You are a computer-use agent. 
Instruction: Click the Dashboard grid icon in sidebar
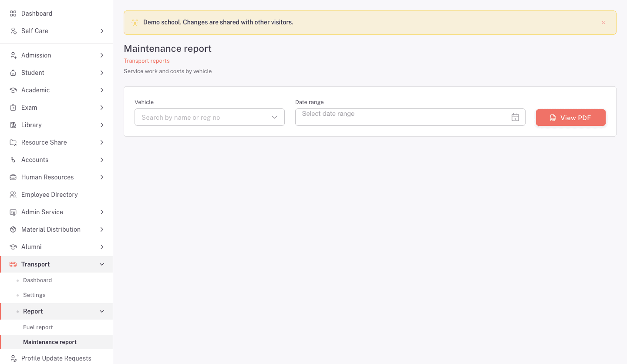pos(13,13)
